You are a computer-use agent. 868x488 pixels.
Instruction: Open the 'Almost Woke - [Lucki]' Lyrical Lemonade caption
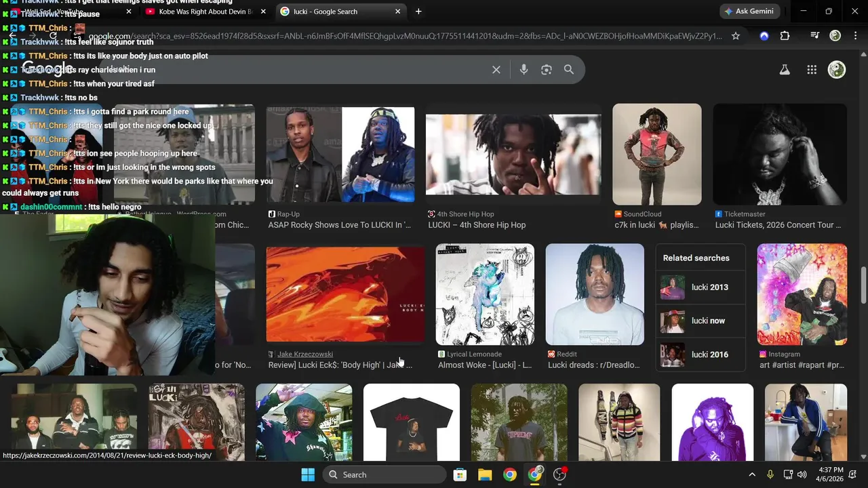485,365
